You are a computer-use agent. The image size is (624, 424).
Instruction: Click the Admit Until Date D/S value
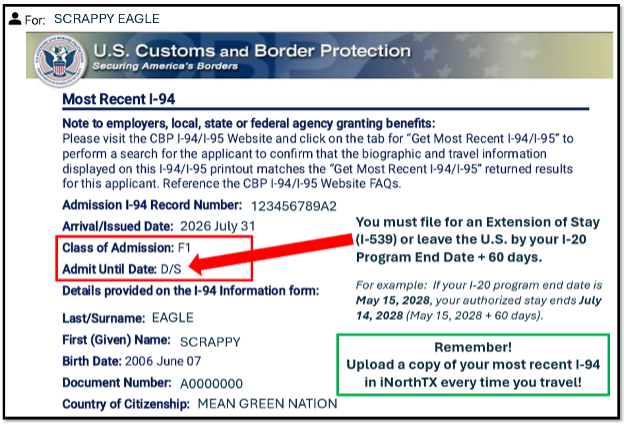point(171,269)
